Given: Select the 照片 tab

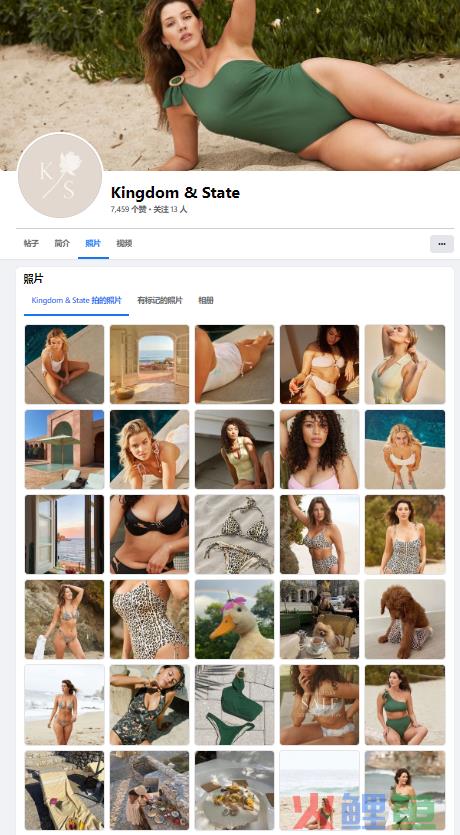Looking at the screenshot, I should point(93,243).
